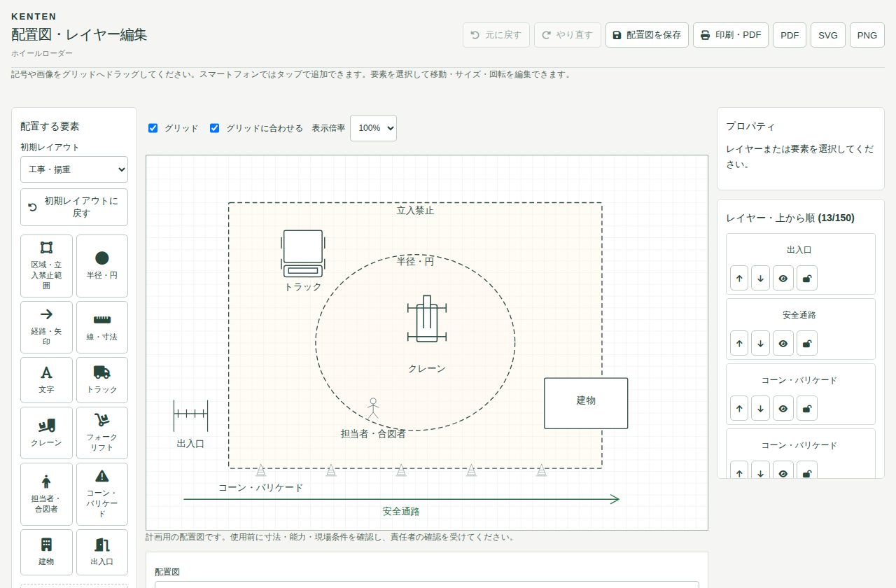Move first コーン・バリケード layer up
The image size is (896, 588).
[739, 408]
